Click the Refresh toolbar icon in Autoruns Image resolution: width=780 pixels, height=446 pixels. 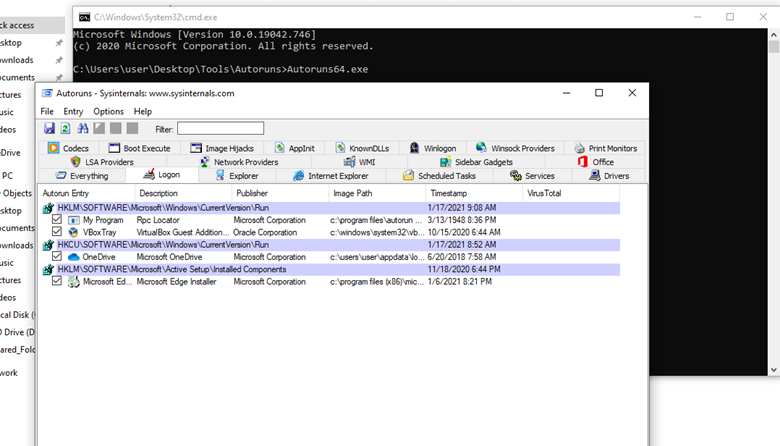(x=66, y=129)
